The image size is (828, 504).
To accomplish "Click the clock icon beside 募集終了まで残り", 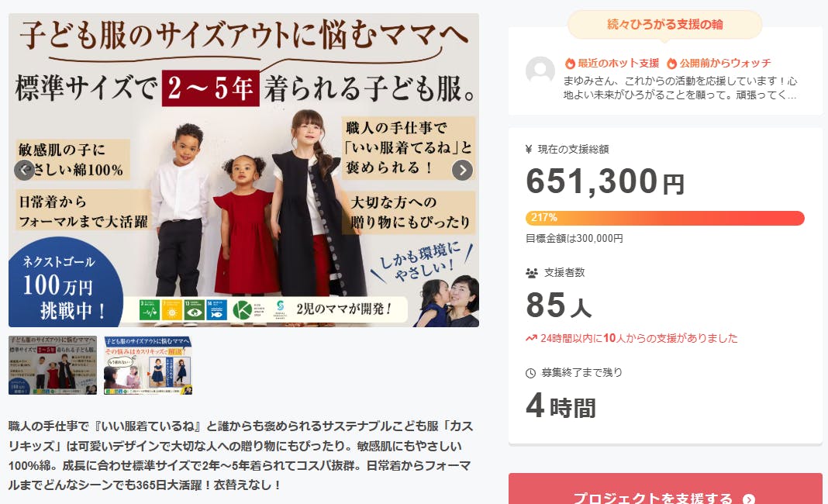I will pos(531,373).
